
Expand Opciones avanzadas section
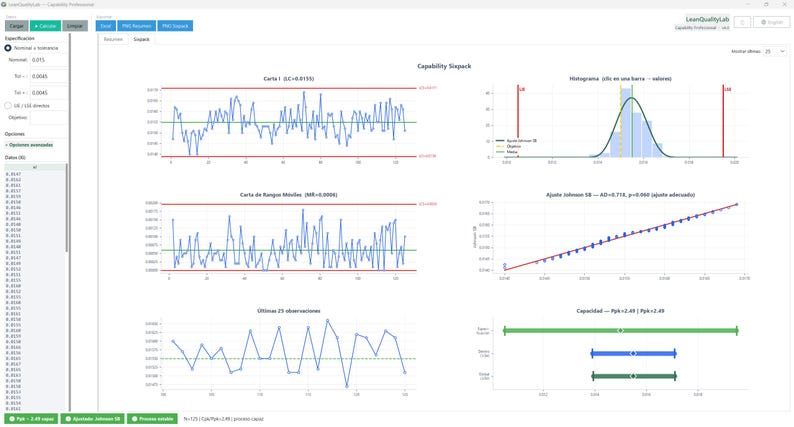click(x=29, y=145)
